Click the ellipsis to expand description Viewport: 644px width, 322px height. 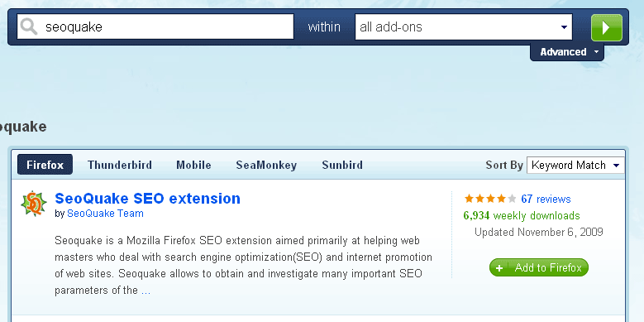[145, 291]
